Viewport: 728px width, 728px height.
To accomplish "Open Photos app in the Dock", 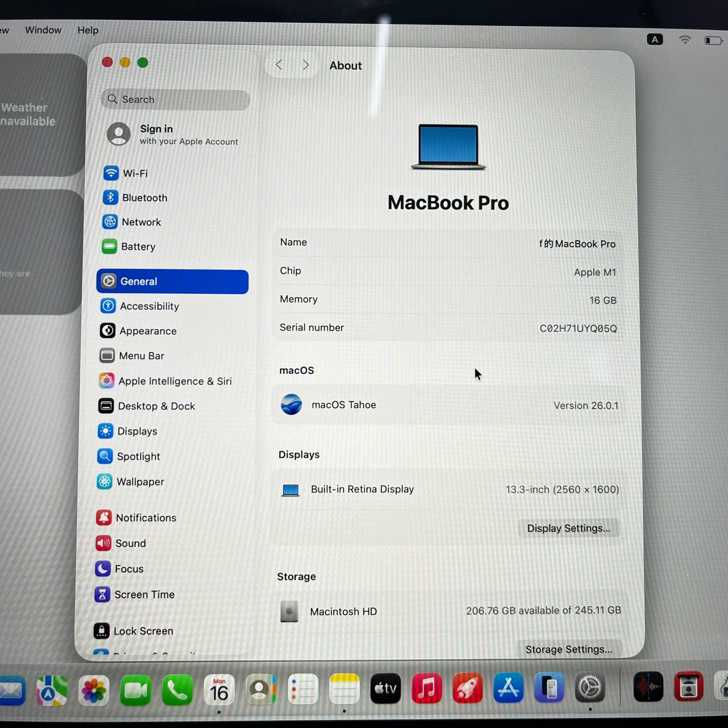I will pos(94,690).
